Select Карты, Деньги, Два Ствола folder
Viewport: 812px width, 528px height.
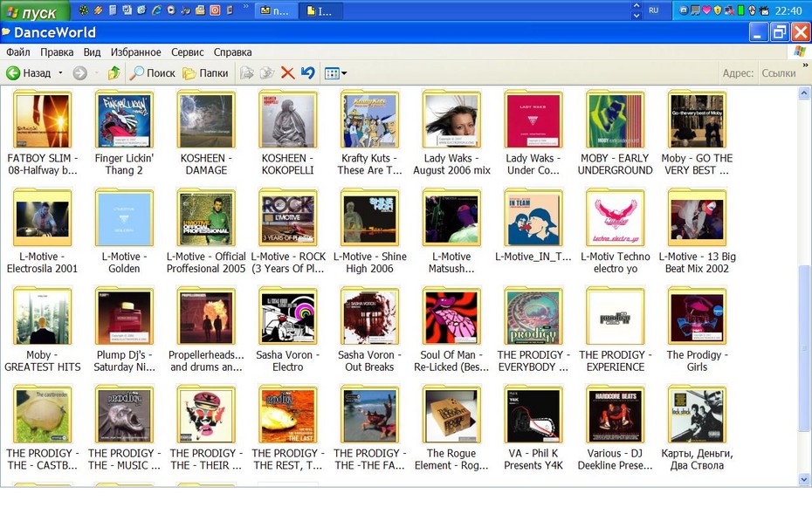[697, 429]
